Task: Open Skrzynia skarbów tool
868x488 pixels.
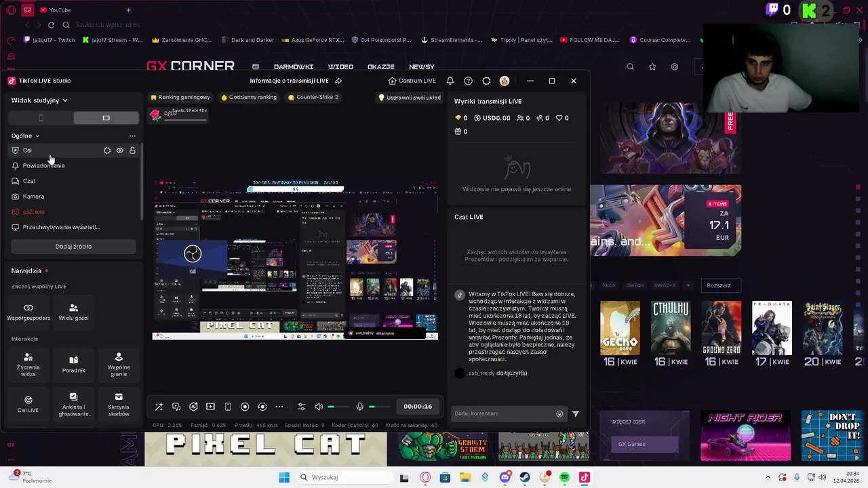Action: 119,404
